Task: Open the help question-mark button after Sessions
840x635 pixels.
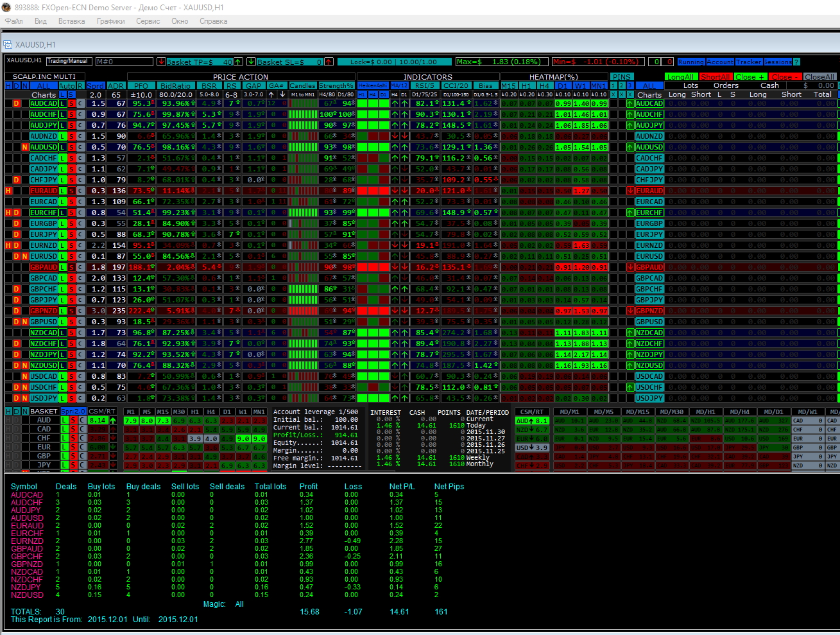Action: 796,62
